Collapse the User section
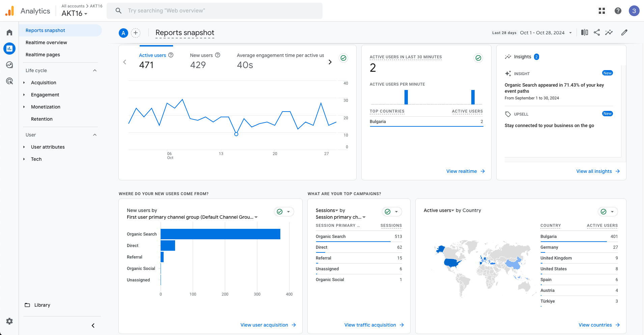 point(95,135)
